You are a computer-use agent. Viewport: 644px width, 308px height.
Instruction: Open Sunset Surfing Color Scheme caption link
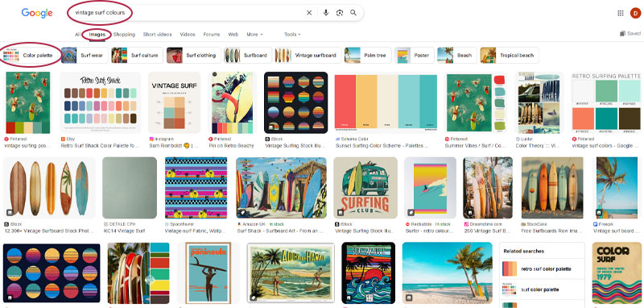(x=382, y=146)
